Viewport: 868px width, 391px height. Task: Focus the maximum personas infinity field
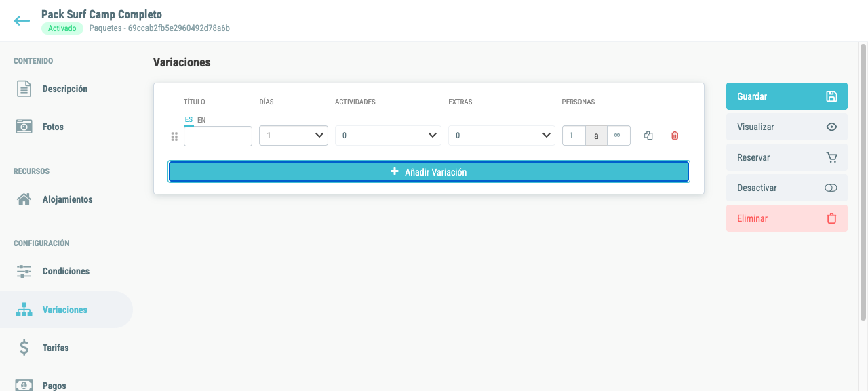[x=618, y=136]
